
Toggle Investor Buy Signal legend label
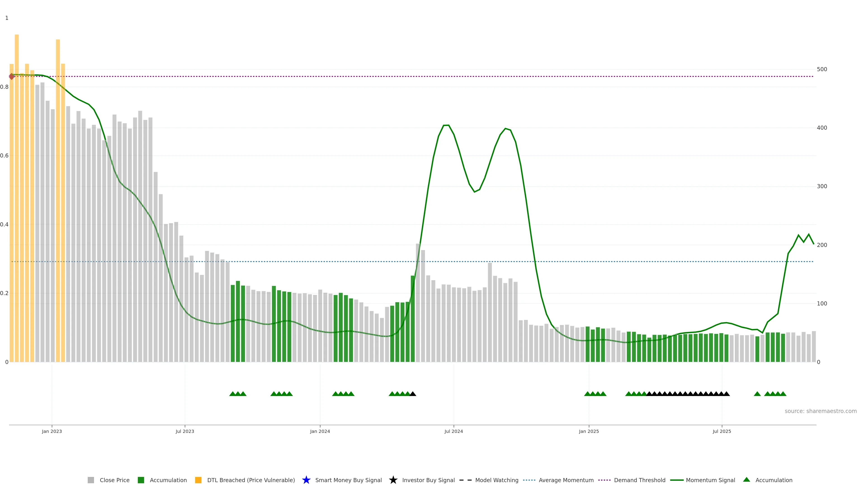coord(428,480)
